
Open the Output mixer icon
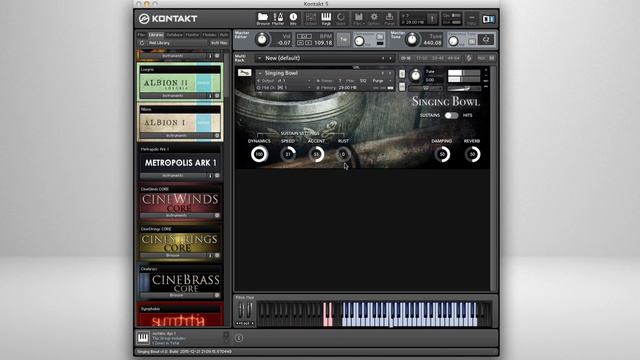311,18
